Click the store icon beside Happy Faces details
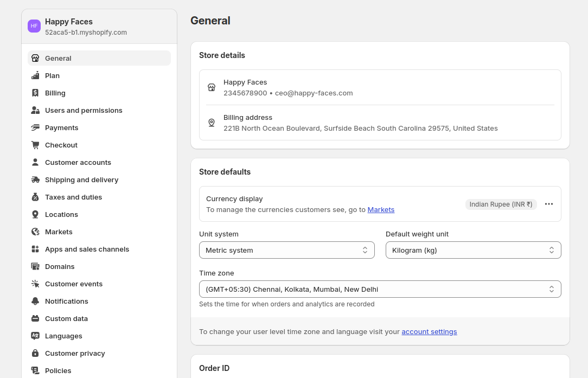 pos(212,87)
